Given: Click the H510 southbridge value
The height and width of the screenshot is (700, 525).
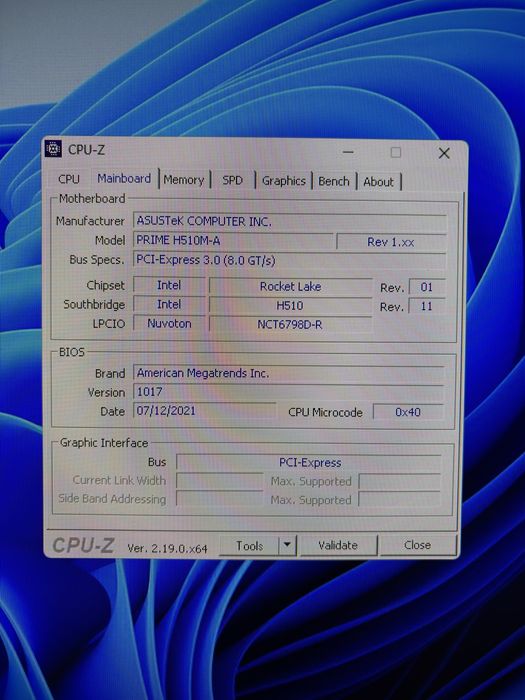Looking at the screenshot, I should point(291,306).
